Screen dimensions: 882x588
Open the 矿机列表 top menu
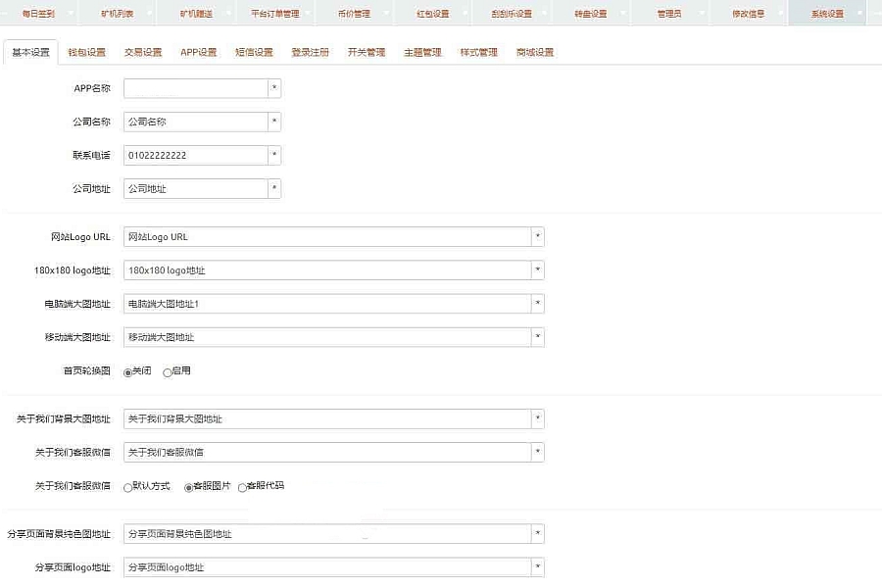(117, 13)
